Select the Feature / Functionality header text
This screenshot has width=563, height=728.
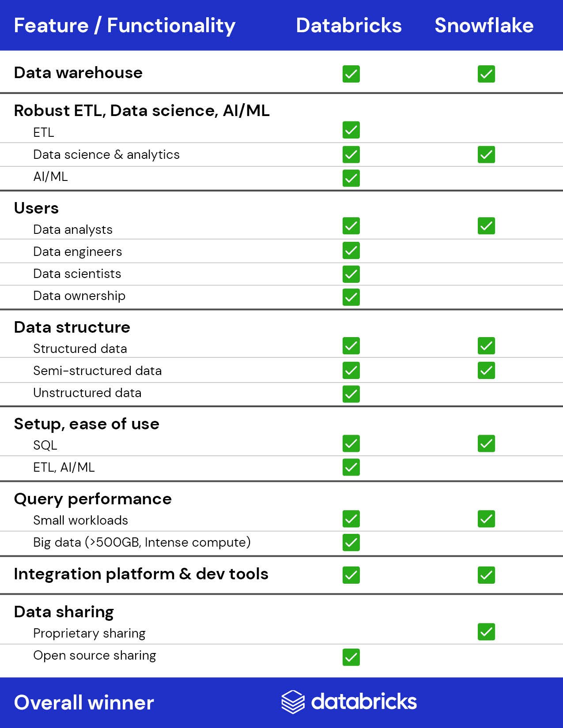pos(125,26)
